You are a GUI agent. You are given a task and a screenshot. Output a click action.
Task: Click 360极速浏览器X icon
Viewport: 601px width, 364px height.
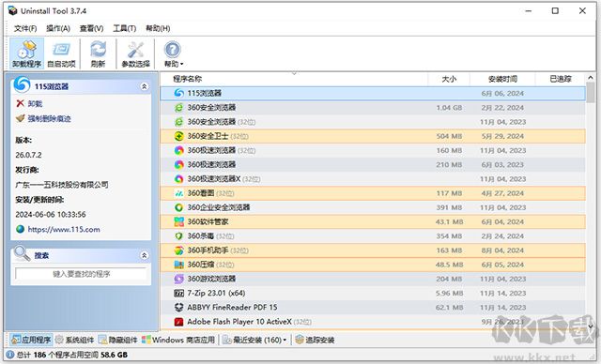[178, 179]
